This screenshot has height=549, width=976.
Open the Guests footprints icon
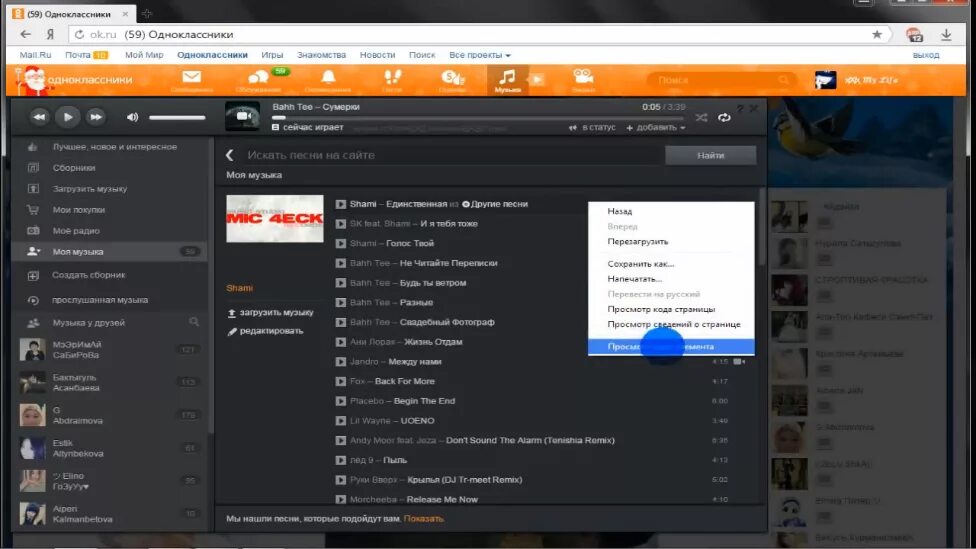pos(392,77)
